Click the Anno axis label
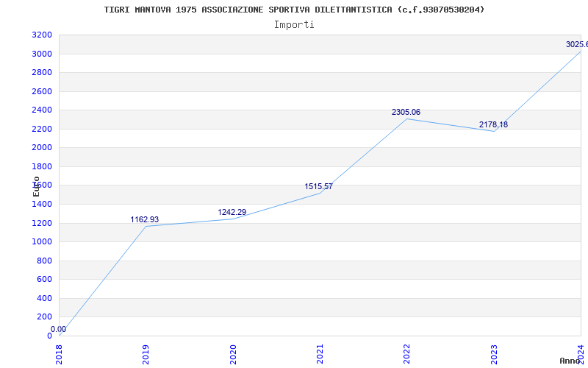The height and width of the screenshot is (368, 588). (x=570, y=361)
